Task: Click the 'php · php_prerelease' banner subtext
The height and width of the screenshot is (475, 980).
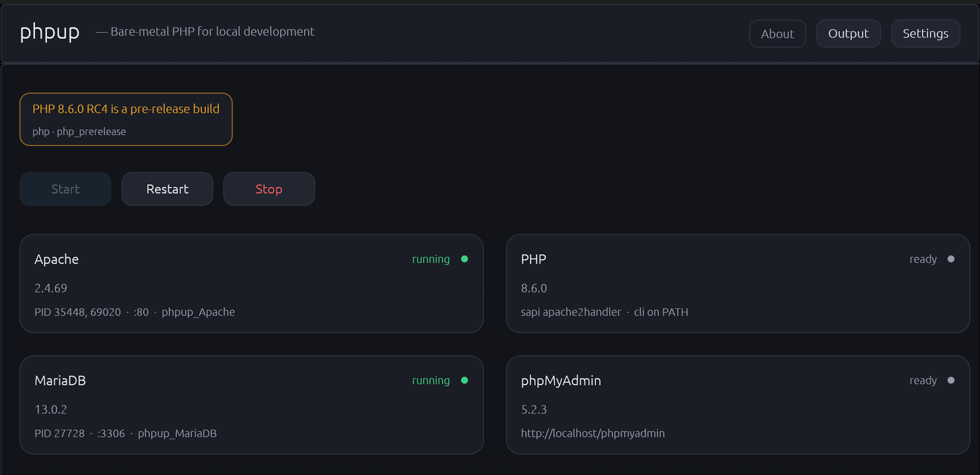Action: (x=79, y=132)
